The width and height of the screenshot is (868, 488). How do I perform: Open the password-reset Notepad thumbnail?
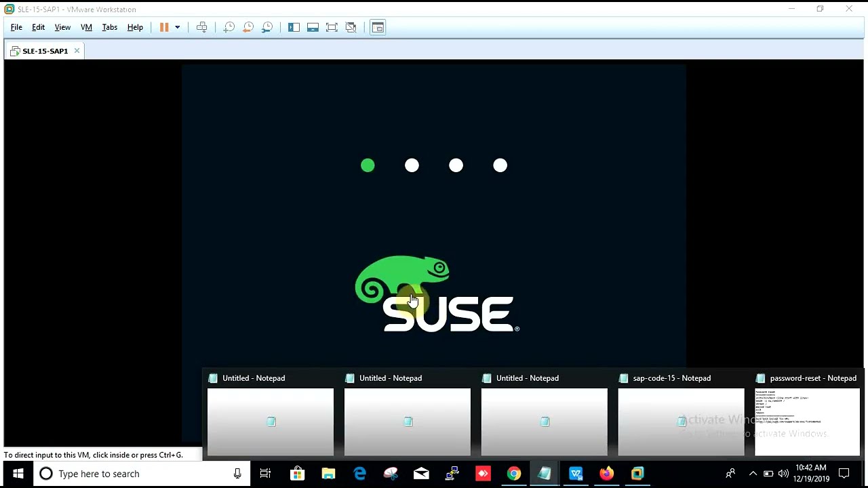coord(807,422)
